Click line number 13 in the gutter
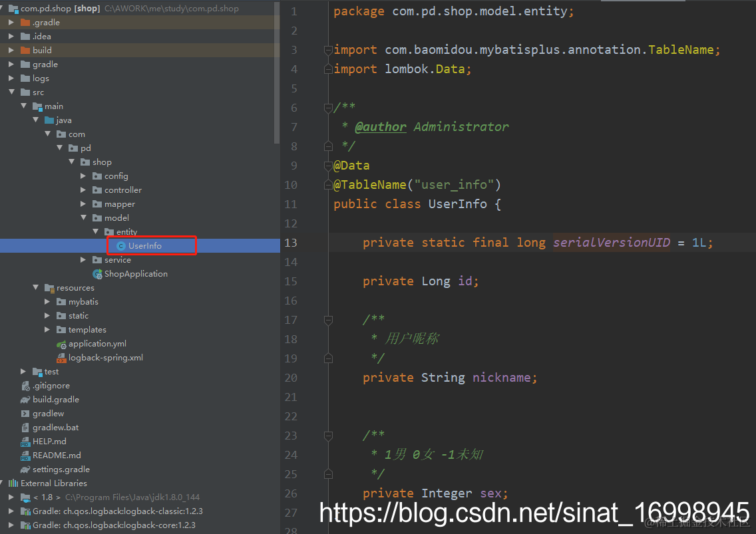Screen dimensions: 756x534 click(291, 243)
